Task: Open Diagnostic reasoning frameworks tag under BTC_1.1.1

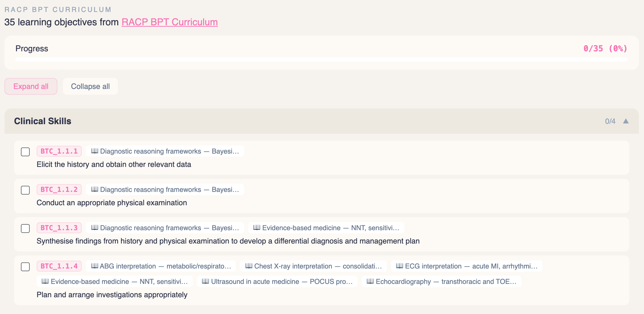Action: [x=165, y=151]
